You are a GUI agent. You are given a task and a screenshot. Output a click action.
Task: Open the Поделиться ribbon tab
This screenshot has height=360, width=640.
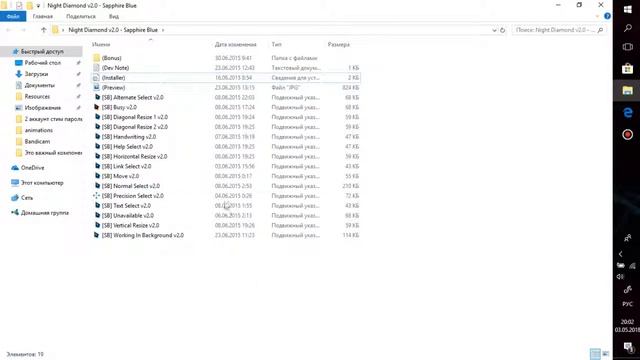coord(81,16)
